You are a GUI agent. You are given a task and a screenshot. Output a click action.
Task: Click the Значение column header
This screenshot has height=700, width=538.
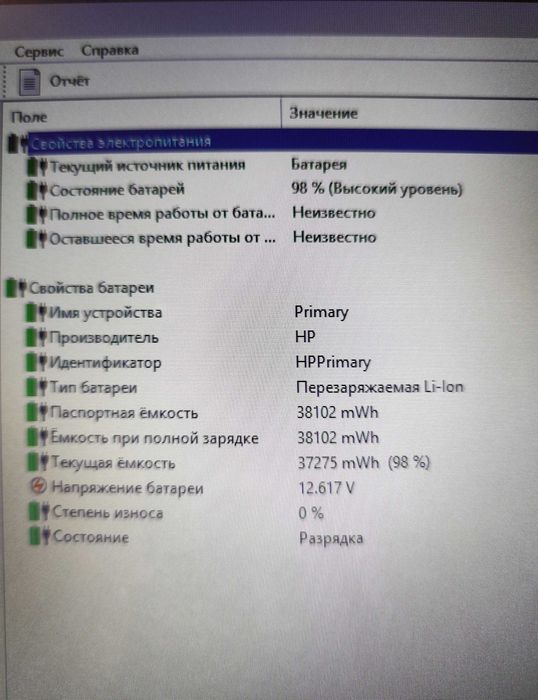pos(323,113)
